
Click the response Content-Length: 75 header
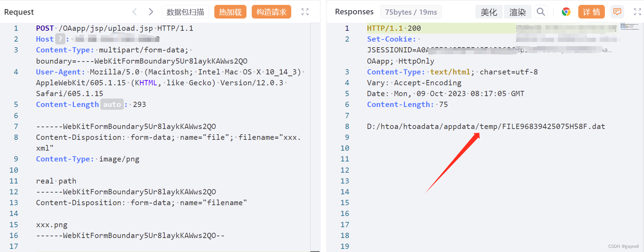[x=407, y=105]
